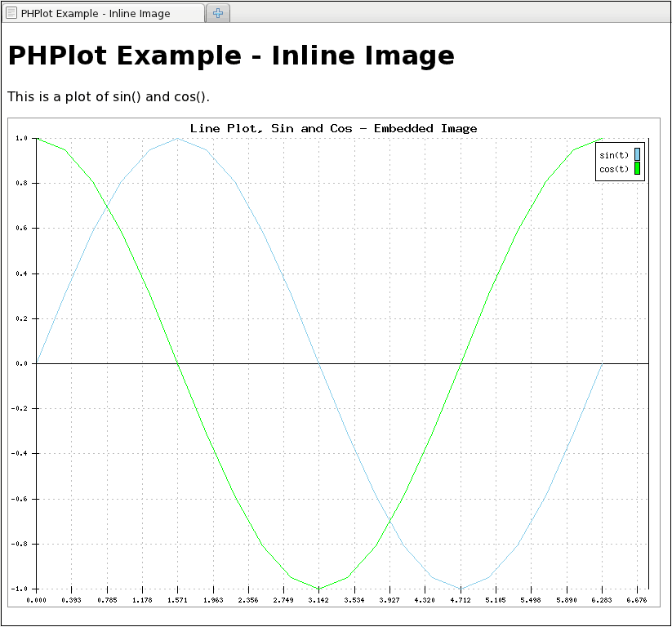672x627 pixels.
Task: Click the 1.571 x-axis tick label
Action: pos(177,600)
